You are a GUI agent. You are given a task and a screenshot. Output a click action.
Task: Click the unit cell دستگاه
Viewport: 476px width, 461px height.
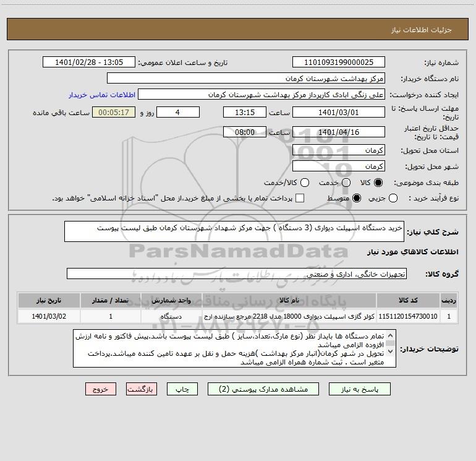pyautogui.click(x=171, y=316)
